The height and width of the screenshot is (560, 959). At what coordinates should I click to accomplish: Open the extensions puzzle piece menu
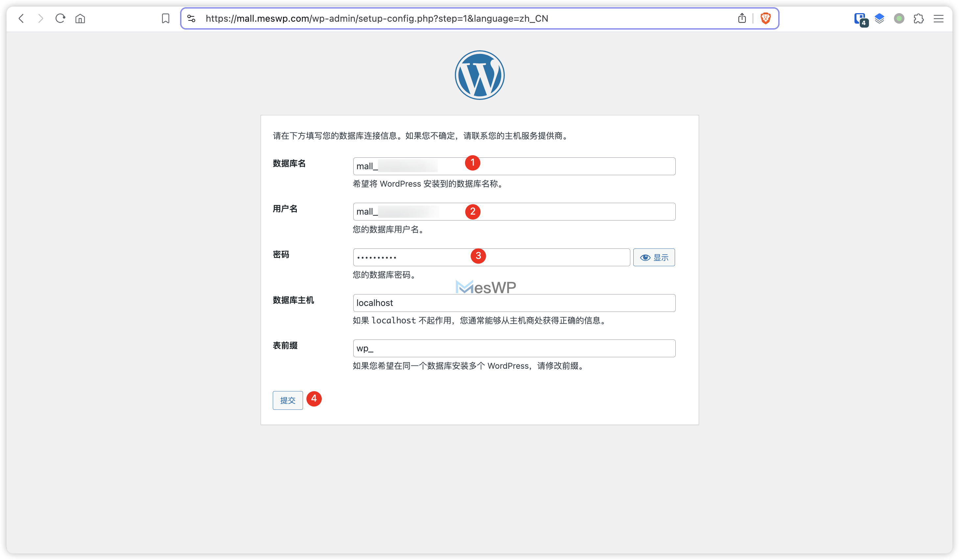tap(919, 18)
